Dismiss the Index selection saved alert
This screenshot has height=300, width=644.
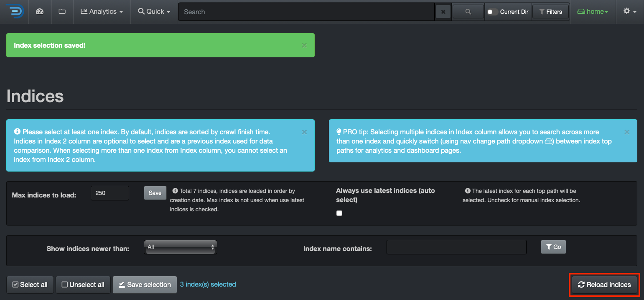[x=304, y=45]
